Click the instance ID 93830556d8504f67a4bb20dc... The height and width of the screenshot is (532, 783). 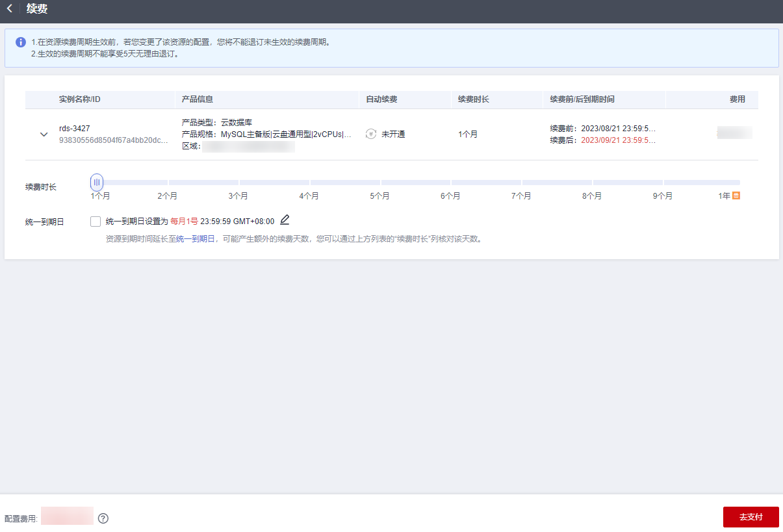[x=114, y=140]
